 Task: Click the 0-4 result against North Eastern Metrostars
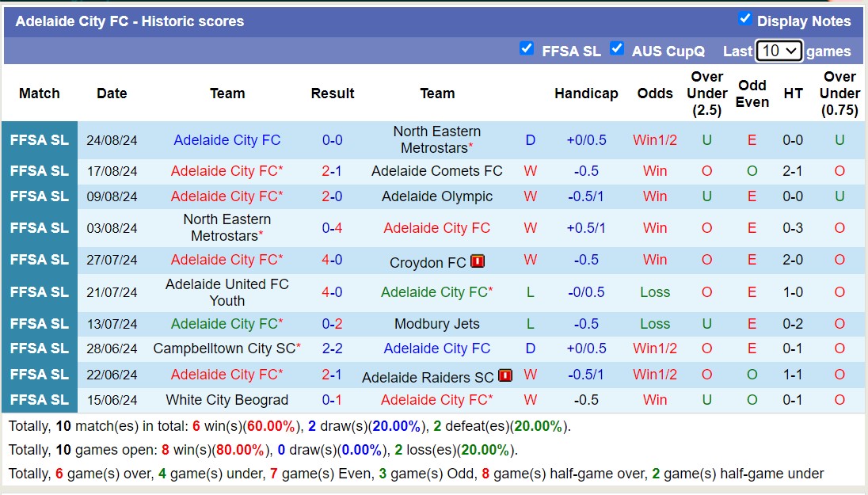(x=333, y=228)
